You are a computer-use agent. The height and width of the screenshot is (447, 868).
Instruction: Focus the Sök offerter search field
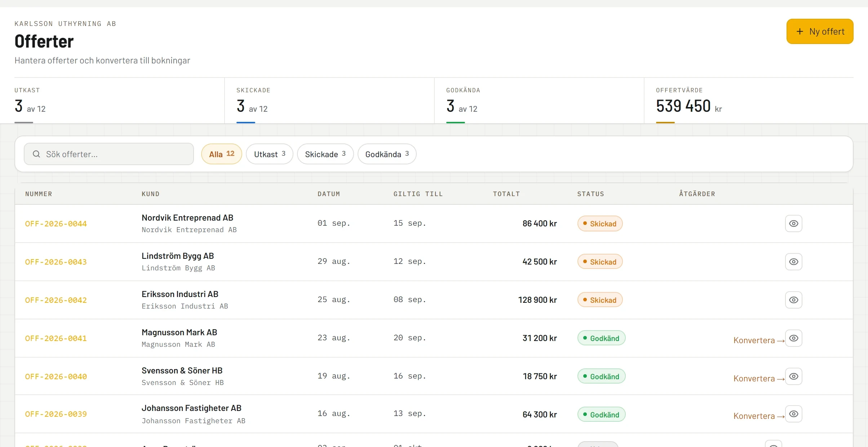tap(109, 154)
